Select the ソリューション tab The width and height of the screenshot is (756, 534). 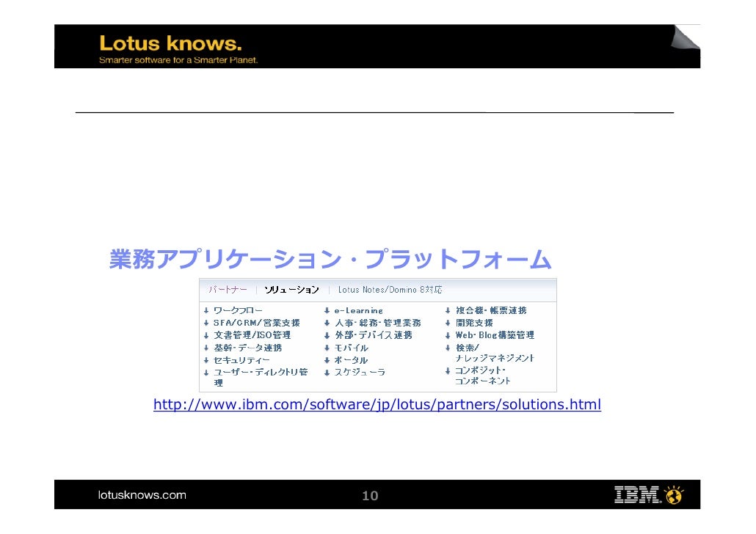coord(291,290)
